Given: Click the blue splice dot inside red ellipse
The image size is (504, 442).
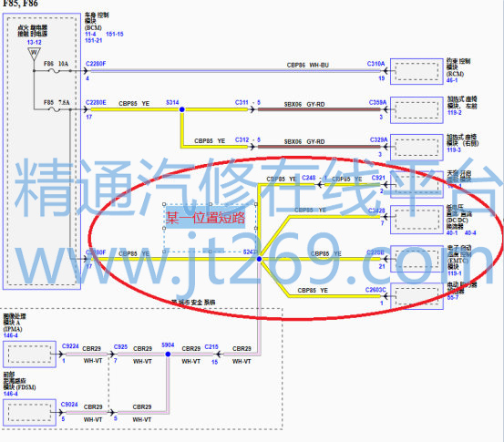Looking at the screenshot, I should 260,259.
